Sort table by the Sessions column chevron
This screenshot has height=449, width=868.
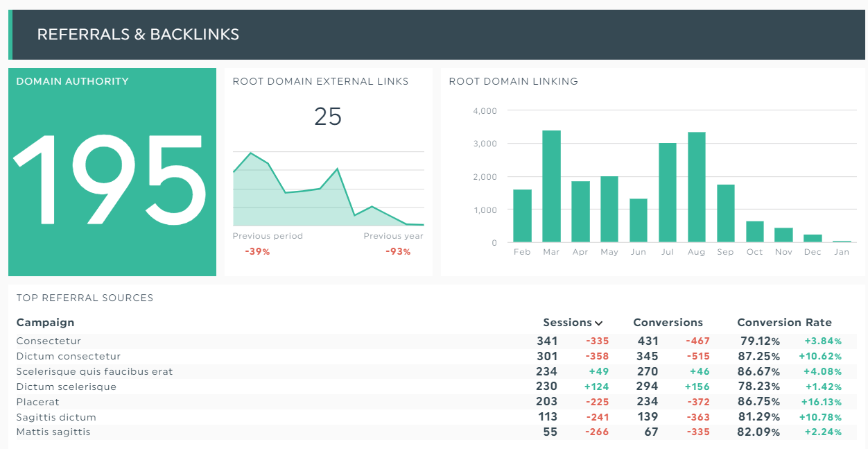click(x=600, y=322)
